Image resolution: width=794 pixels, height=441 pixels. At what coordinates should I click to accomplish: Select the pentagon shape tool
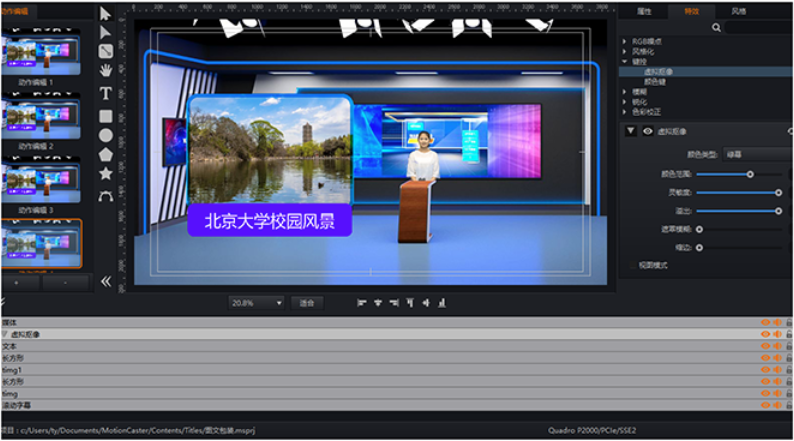[106, 154]
